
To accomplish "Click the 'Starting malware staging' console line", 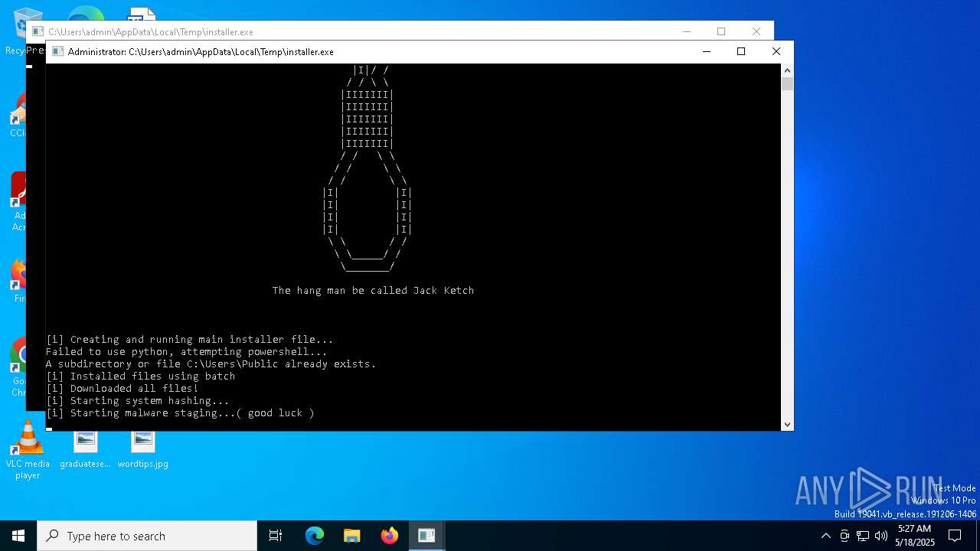I will [180, 413].
